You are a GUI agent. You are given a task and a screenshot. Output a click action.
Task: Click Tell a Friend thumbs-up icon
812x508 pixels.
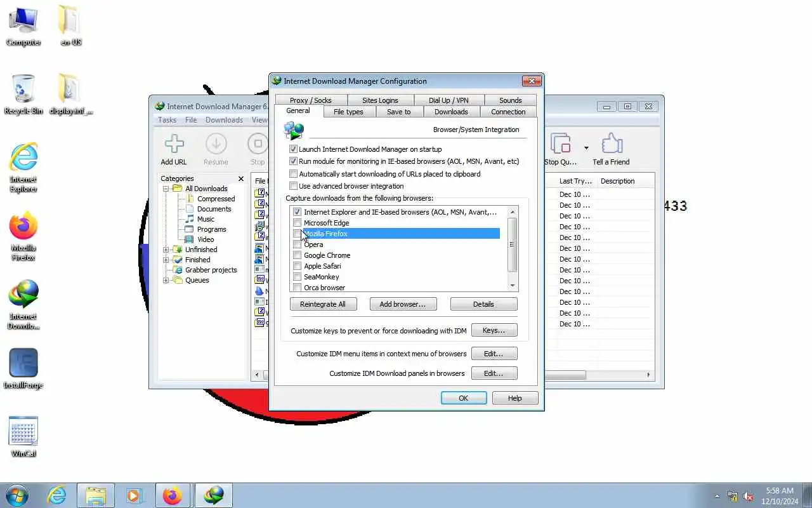point(612,144)
